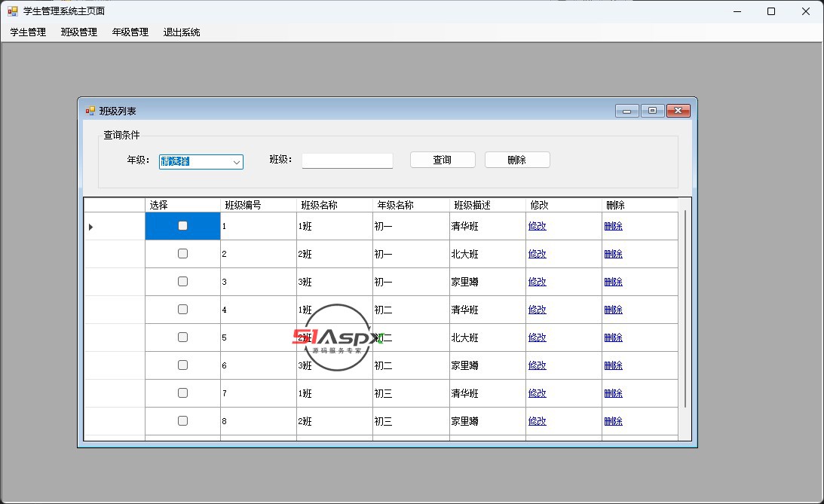Open the 学生管理 menu
The height and width of the screenshot is (504, 824).
point(28,32)
